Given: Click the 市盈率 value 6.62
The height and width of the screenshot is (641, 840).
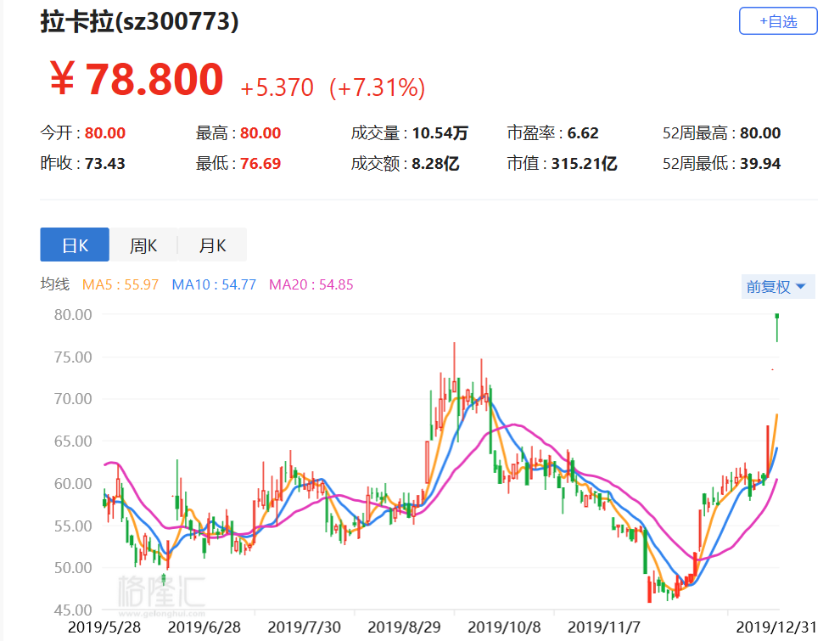Looking at the screenshot, I should [583, 133].
